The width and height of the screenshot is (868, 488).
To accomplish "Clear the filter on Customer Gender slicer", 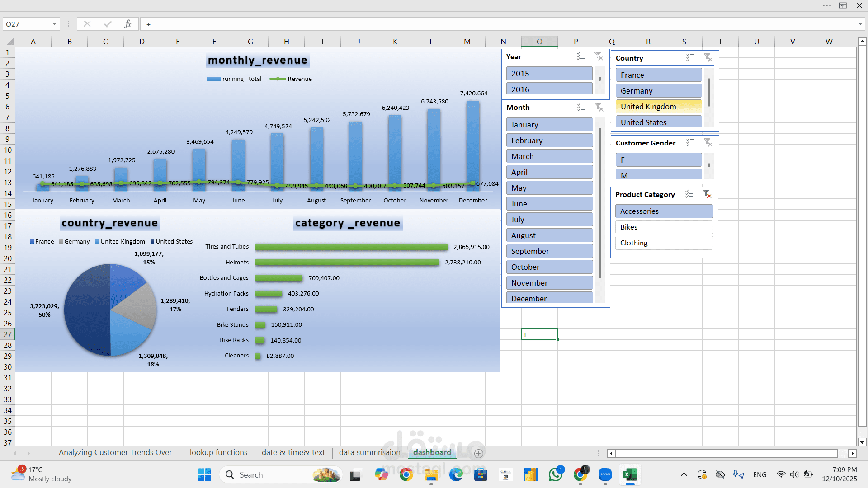I will point(708,142).
